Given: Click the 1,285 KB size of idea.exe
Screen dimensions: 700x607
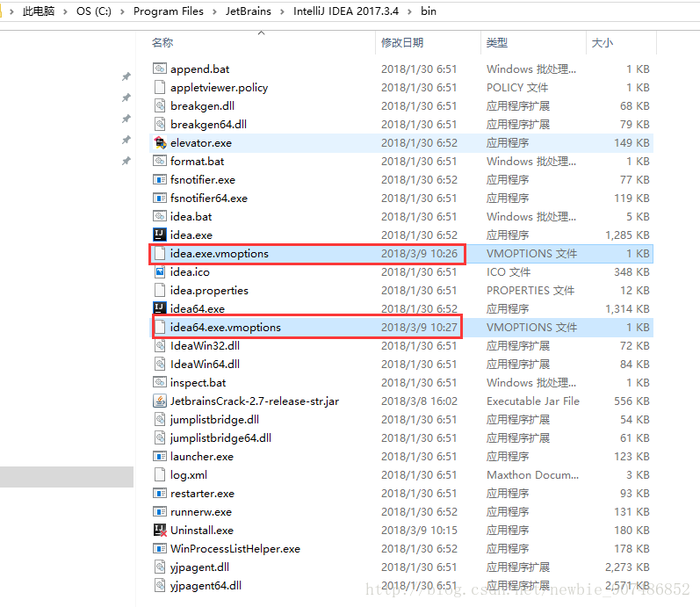Looking at the screenshot, I should [627, 235].
